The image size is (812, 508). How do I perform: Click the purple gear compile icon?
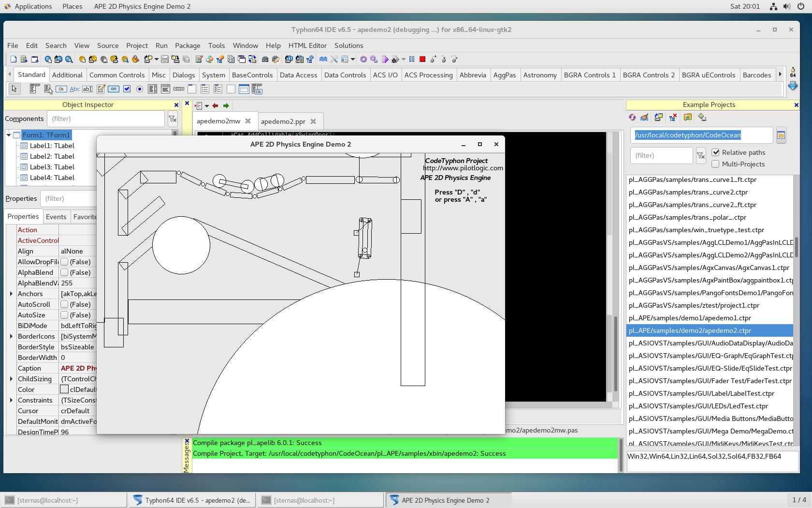coord(363,59)
